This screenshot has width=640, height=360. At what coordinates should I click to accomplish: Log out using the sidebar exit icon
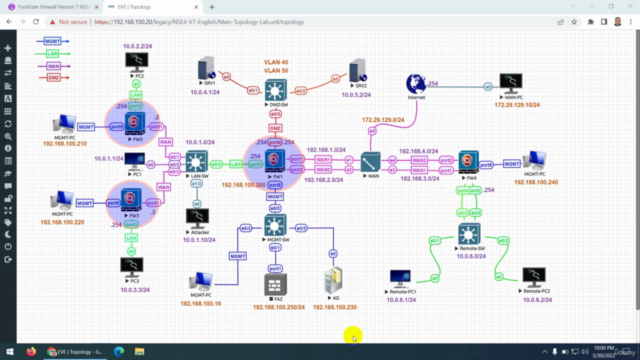click(8, 260)
